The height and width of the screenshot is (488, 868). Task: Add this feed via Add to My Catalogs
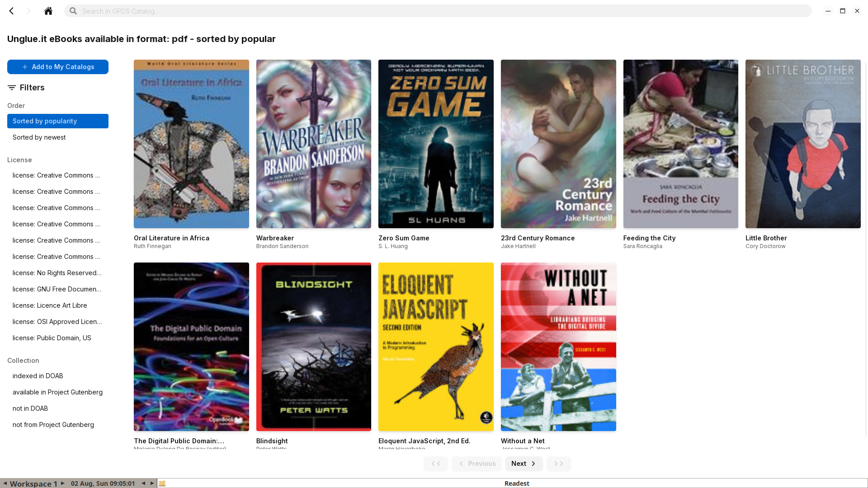(x=58, y=67)
